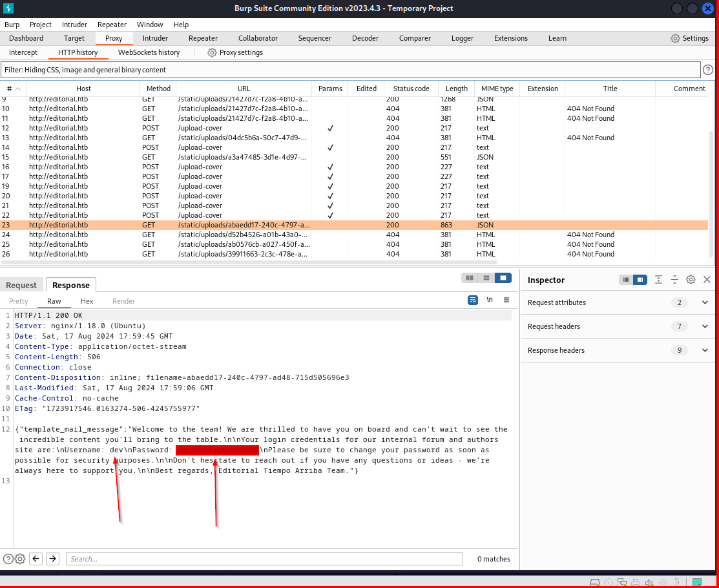Expand all Inspector sections
Screen dimensions: 719x588
[x=658, y=280]
